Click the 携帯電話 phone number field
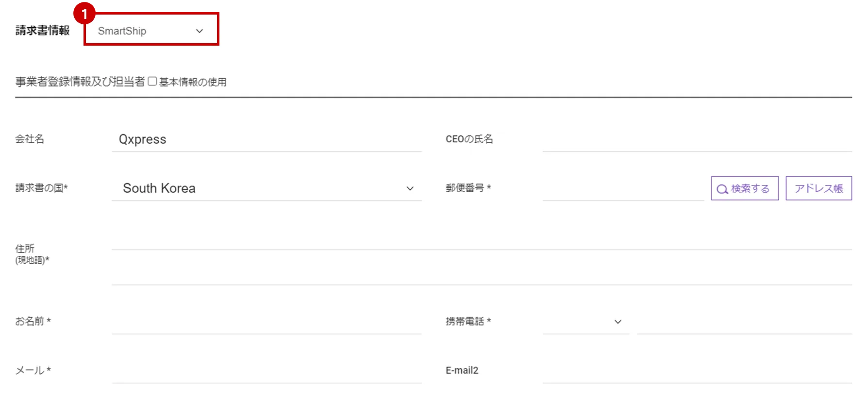 tap(744, 322)
